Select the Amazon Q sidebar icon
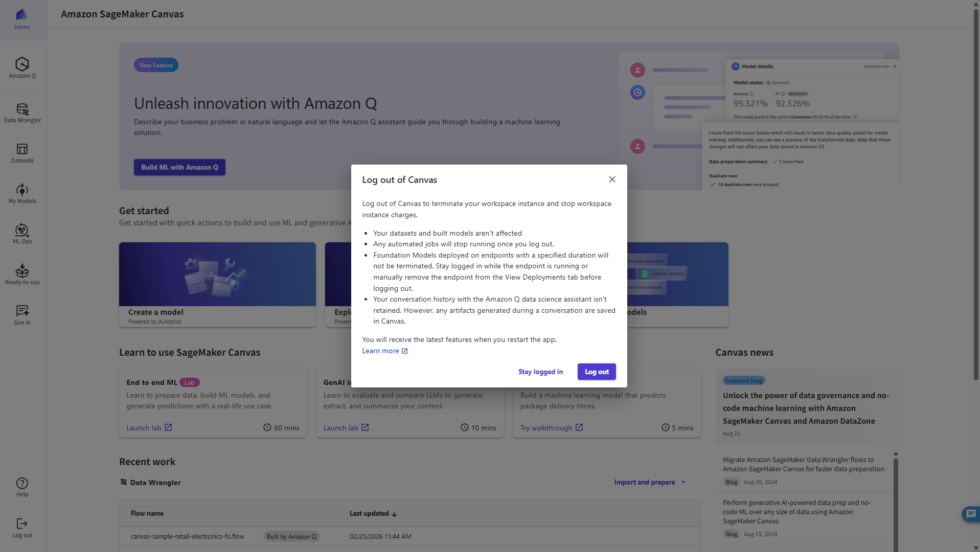Screen dimensions: 980x552 tap(22, 67)
